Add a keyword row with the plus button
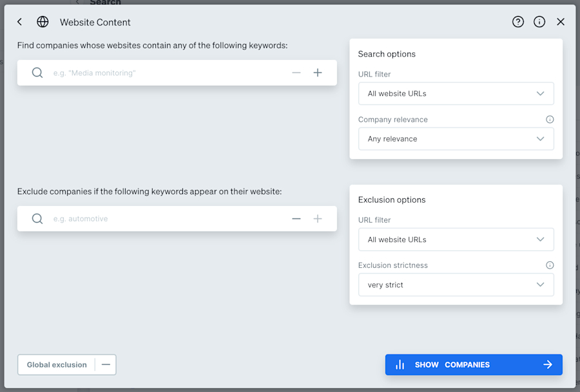The height and width of the screenshot is (392, 580). pos(318,72)
